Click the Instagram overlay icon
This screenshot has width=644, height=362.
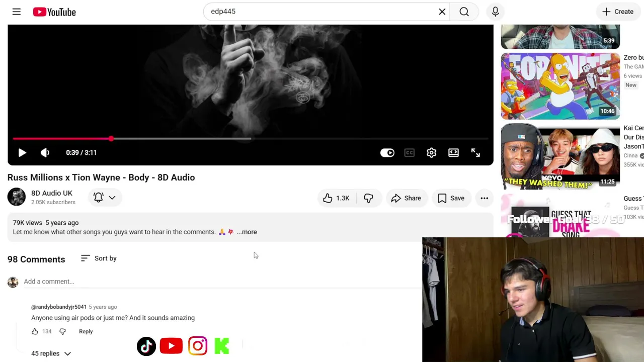coord(198,346)
